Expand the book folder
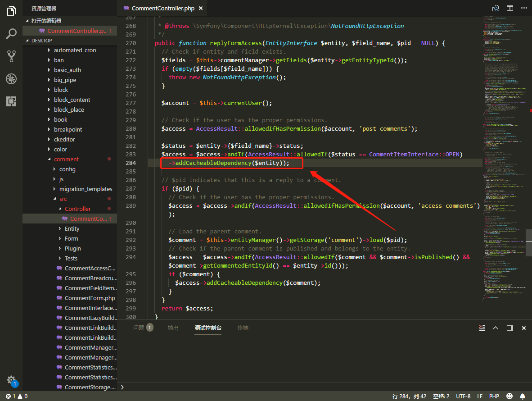The width and height of the screenshot is (532, 401). click(70, 119)
